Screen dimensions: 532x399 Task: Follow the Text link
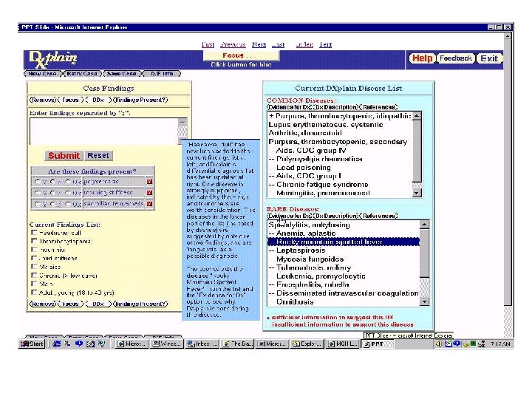pos(325,44)
